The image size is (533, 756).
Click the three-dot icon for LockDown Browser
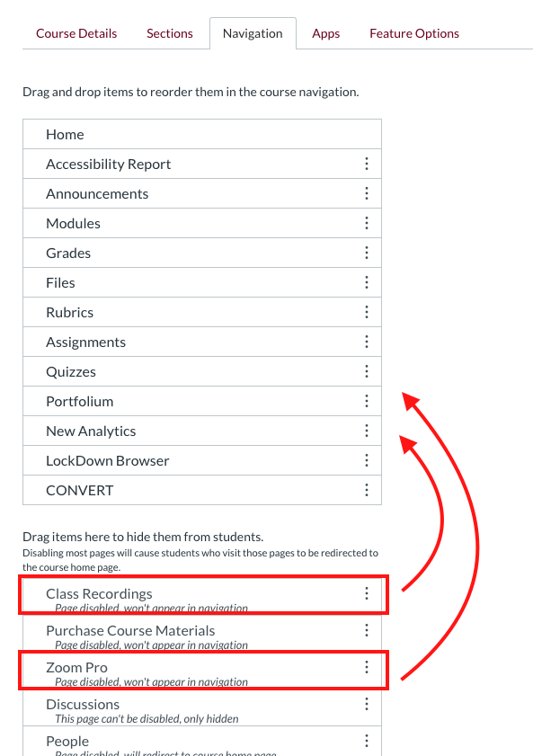[367, 459]
